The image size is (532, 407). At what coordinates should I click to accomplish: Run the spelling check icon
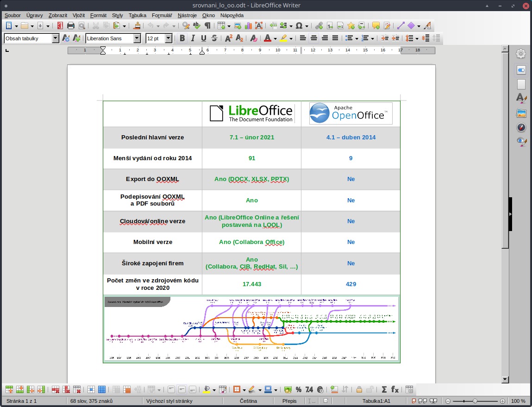click(196, 25)
